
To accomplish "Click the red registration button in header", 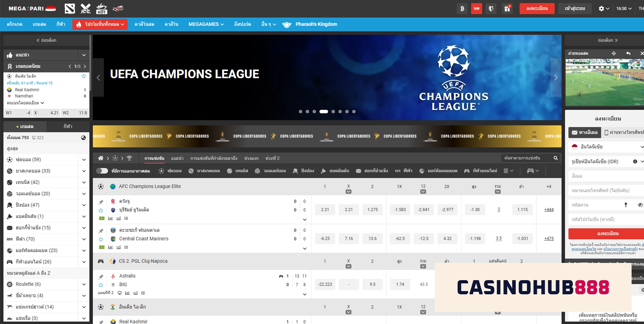I will [x=537, y=9].
